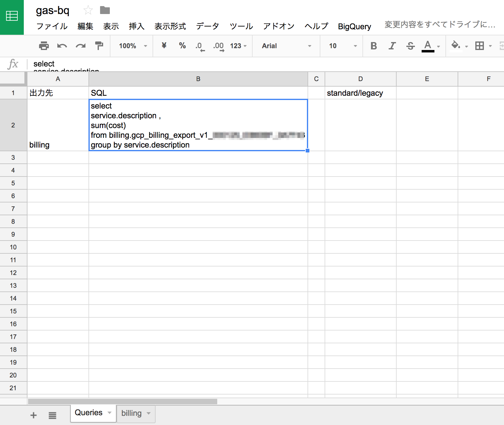The width and height of the screenshot is (504, 425).
Task: Select row 2 header
Action: click(13, 125)
